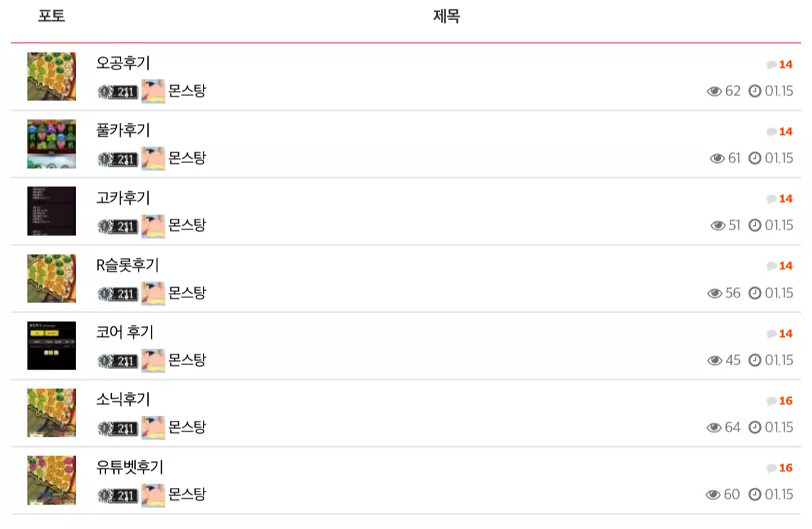Click the comment bubble icon on 코어 후기 row
Screen dimensions: 812x529
[771, 334]
